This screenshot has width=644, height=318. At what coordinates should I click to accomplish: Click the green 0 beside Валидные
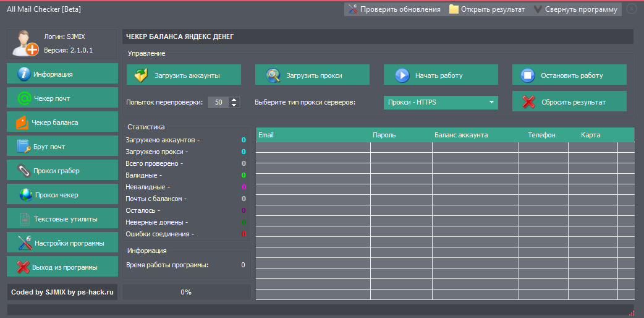tap(244, 175)
